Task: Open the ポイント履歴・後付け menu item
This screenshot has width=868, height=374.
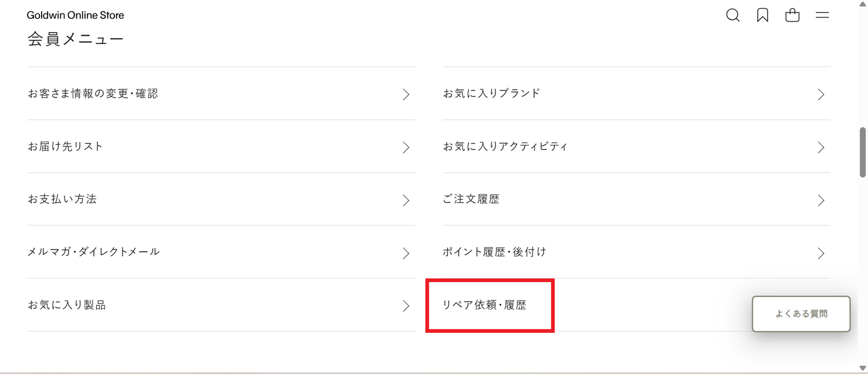Action: pos(494,252)
